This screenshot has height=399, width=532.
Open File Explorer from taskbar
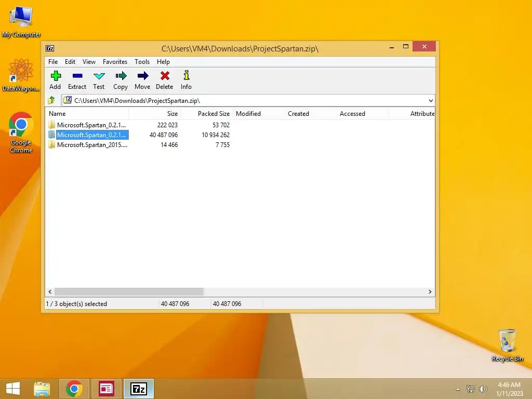(x=42, y=389)
